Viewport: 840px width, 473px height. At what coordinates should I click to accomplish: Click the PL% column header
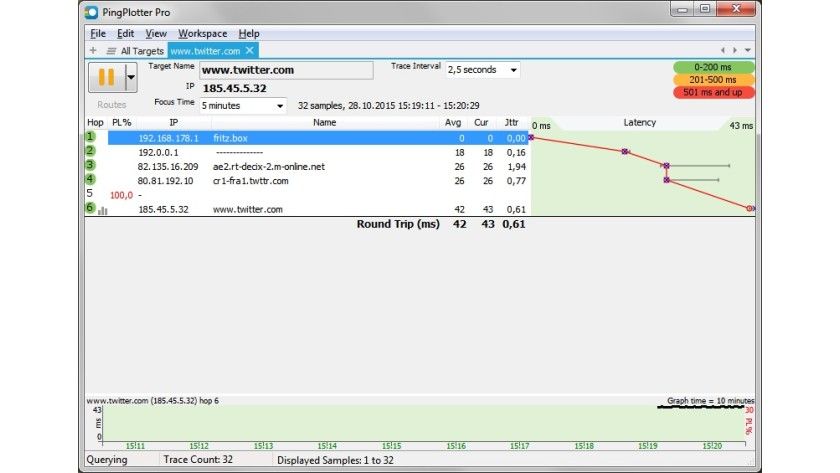point(122,123)
